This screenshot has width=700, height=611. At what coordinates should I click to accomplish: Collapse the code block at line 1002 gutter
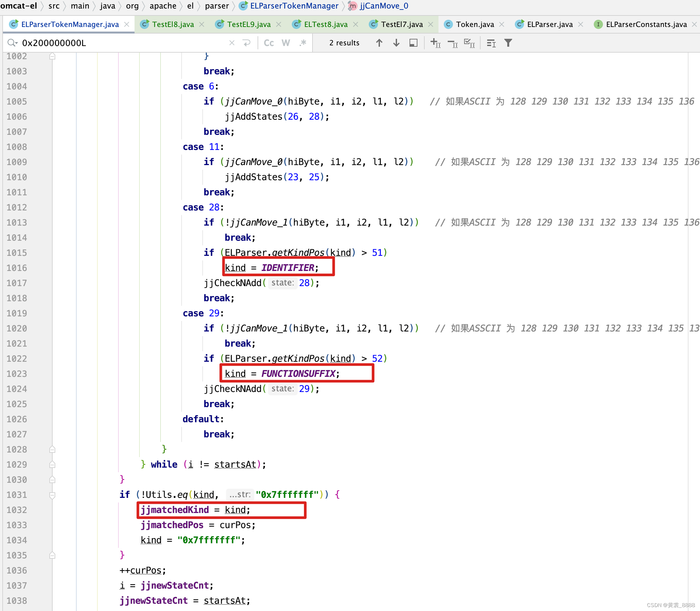pyautogui.click(x=52, y=56)
